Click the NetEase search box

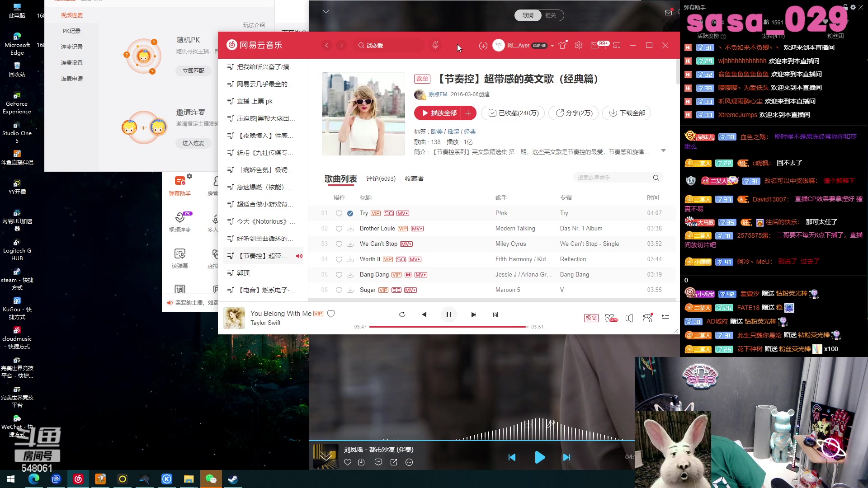pos(389,45)
